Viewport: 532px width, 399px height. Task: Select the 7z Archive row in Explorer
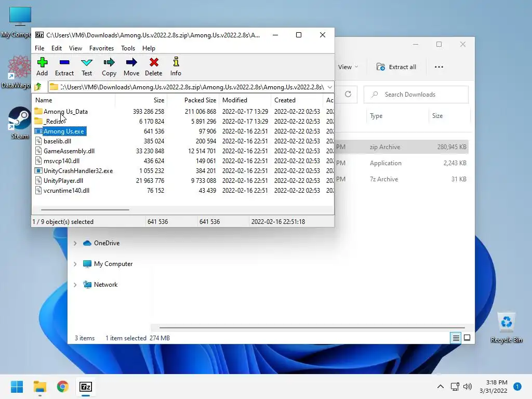[402, 179]
